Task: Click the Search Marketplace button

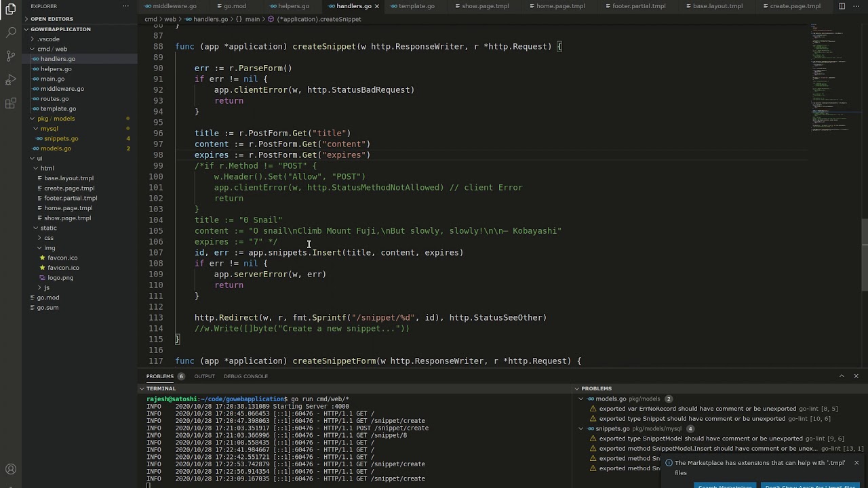Action: coord(725,486)
